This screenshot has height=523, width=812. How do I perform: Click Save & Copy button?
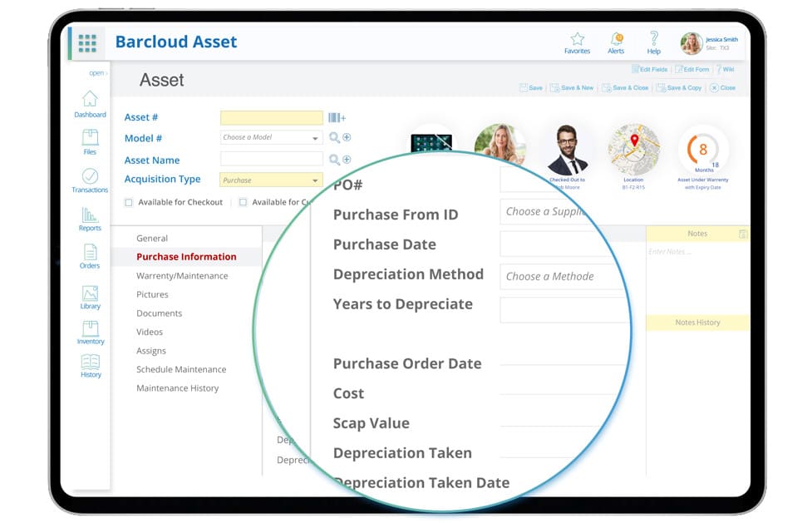(679, 88)
